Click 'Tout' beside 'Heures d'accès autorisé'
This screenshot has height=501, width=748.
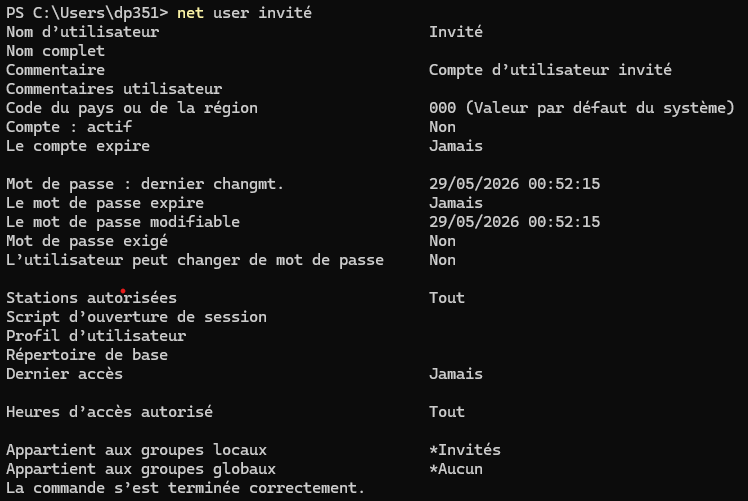(447, 412)
